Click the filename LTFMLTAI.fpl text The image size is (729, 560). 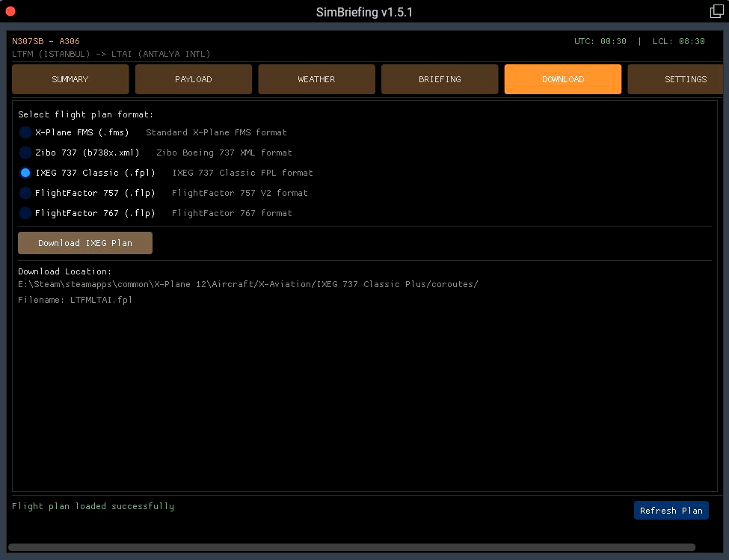(75, 300)
